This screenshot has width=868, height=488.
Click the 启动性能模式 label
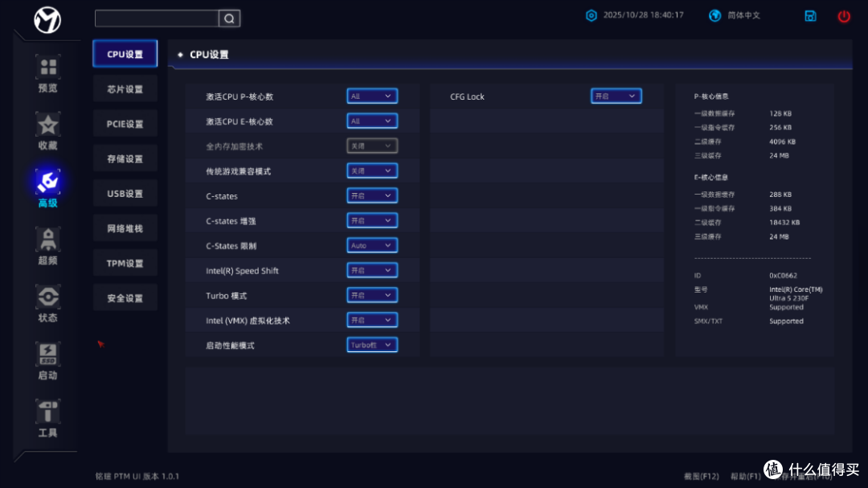click(231, 346)
